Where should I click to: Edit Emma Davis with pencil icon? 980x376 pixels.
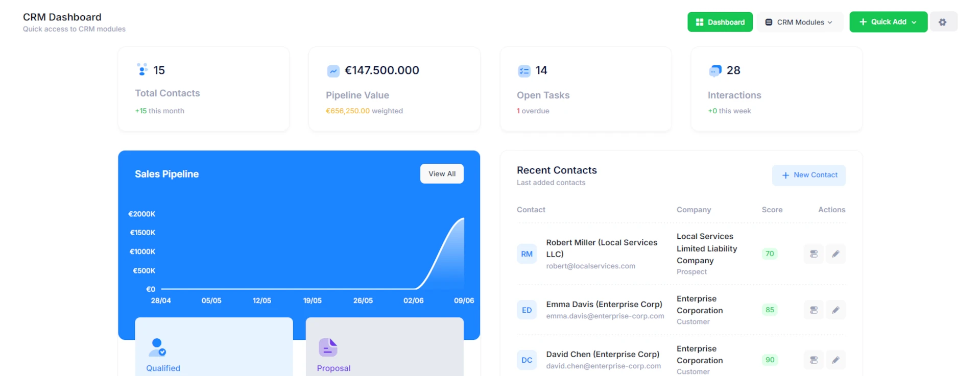pos(835,310)
